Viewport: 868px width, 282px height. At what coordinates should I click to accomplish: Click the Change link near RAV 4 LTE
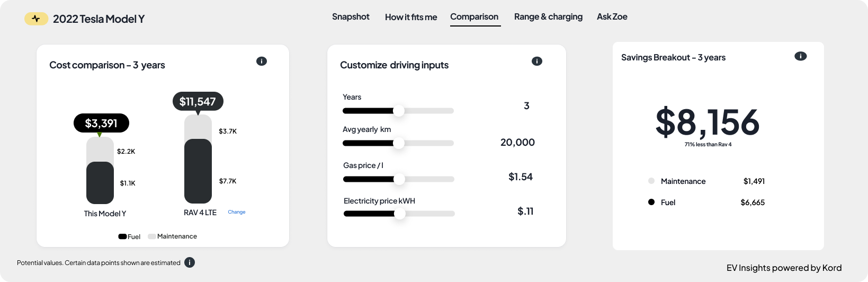click(x=237, y=212)
